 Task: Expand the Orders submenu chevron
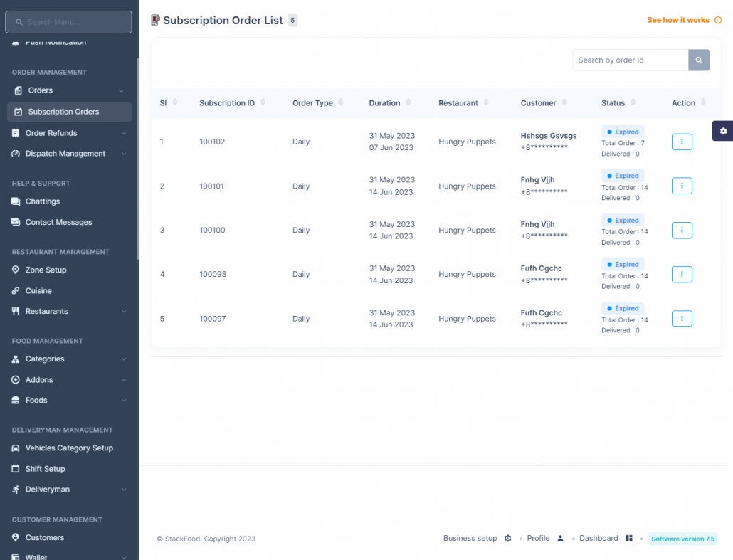pyautogui.click(x=122, y=90)
